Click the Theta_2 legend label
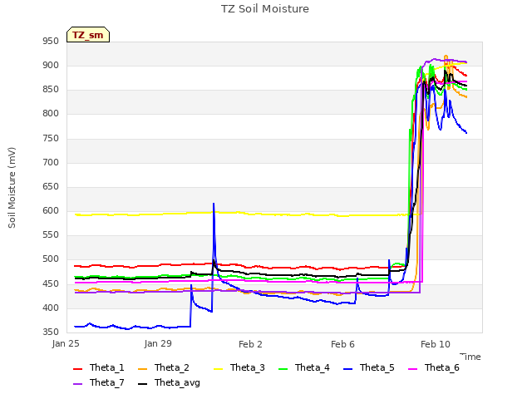 pyautogui.click(x=172, y=367)
